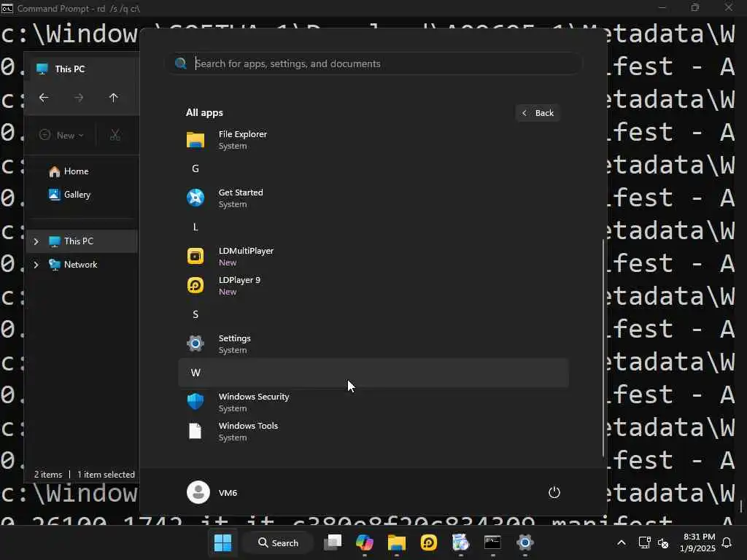Screen dimensions: 747x560
Task: Focus the Start menu search field
Action: (376, 63)
